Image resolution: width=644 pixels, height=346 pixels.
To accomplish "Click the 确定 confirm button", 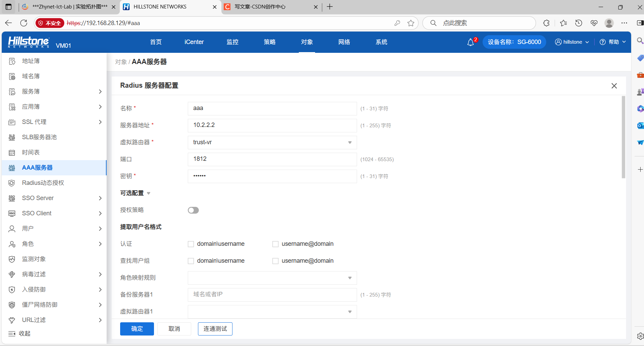I will click(137, 329).
